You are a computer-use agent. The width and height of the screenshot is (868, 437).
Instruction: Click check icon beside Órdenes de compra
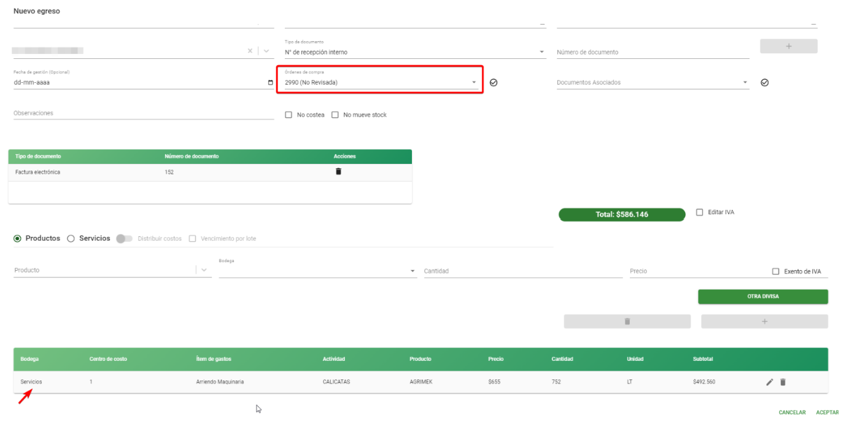(494, 82)
